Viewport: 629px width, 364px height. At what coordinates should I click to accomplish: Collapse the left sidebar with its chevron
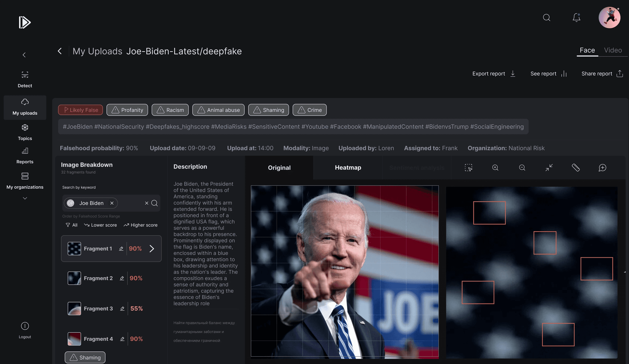24,55
